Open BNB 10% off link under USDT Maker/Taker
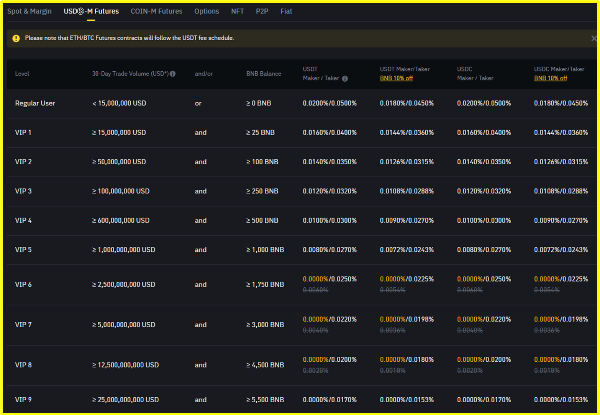600x415 pixels. (x=396, y=78)
